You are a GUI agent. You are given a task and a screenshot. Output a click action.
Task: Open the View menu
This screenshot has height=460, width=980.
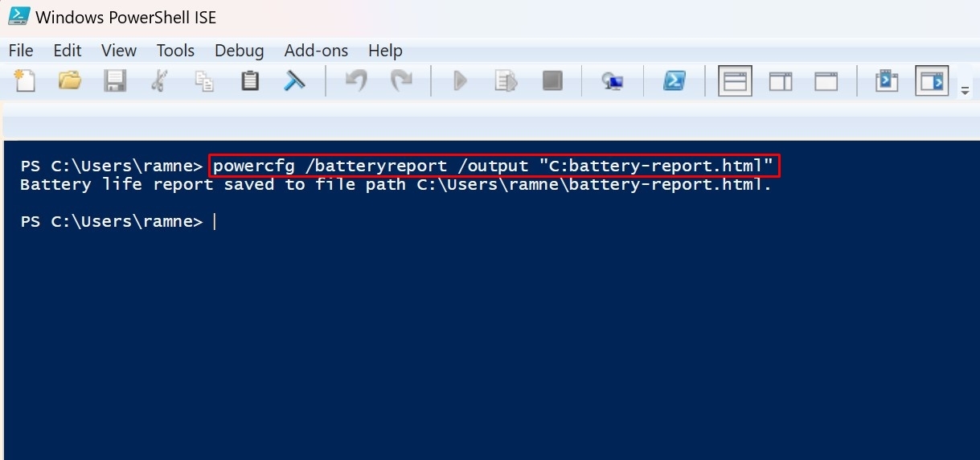(x=119, y=51)
